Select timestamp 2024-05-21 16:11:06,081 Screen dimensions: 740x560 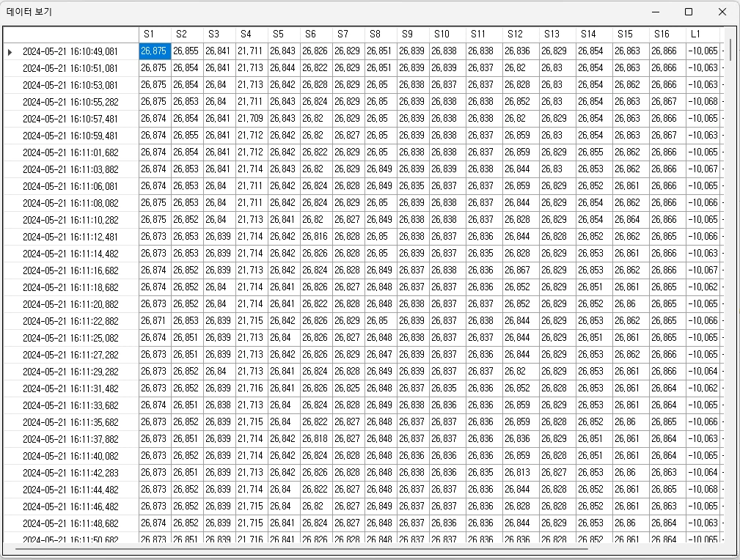(x=70, y=187)
